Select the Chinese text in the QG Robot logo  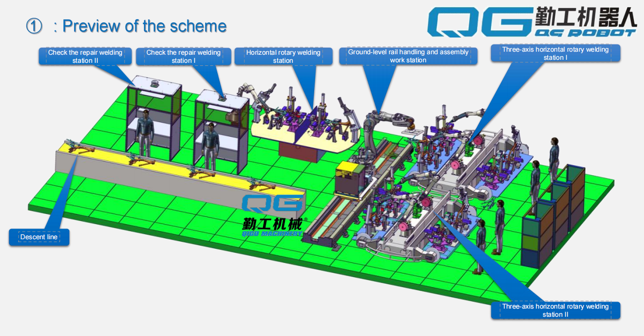[x=585, y=16]
